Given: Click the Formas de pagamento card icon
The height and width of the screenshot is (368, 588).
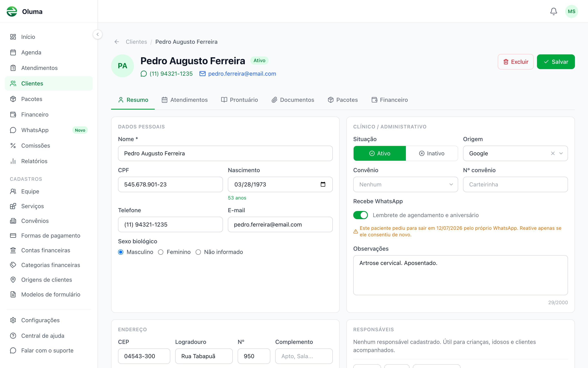Looking at the screenshot, I should point(13,236).
